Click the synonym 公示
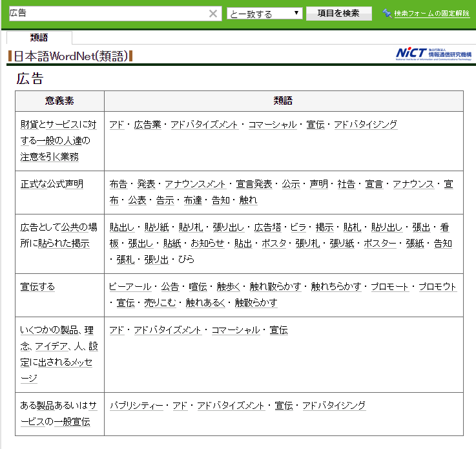This screenshot has width=476, height=449. (x=291, y=184)
